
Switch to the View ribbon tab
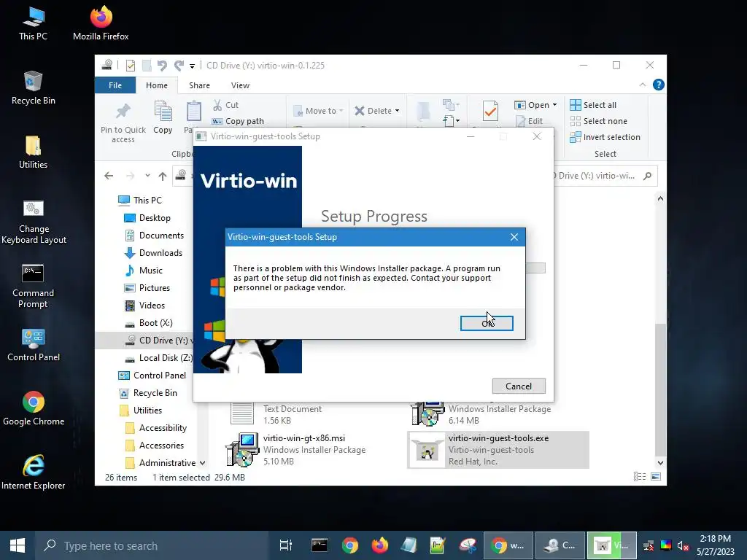point(240,85)
